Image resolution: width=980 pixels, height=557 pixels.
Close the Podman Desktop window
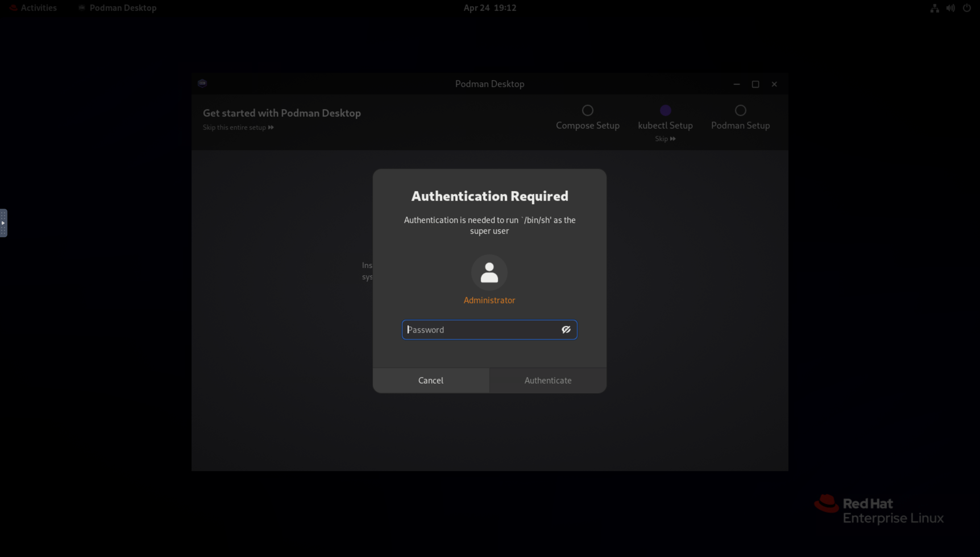tap(774, 84)
